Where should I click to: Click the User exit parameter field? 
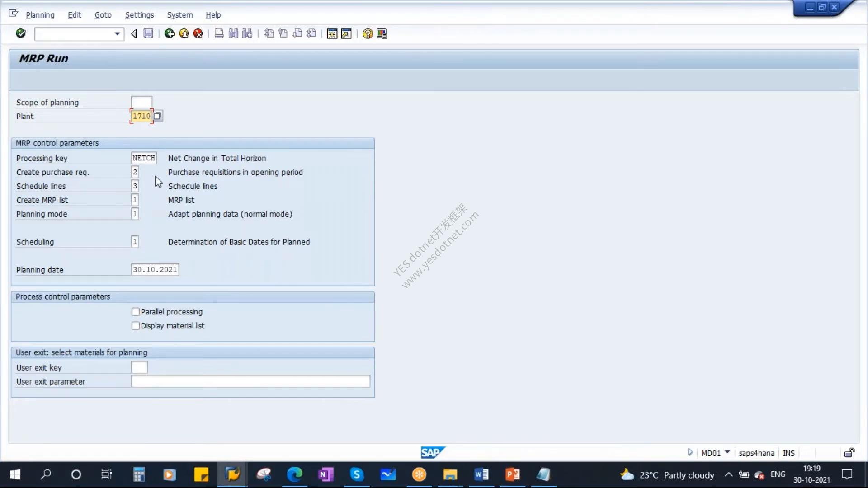pyautogui.click(x=250, y=381)
